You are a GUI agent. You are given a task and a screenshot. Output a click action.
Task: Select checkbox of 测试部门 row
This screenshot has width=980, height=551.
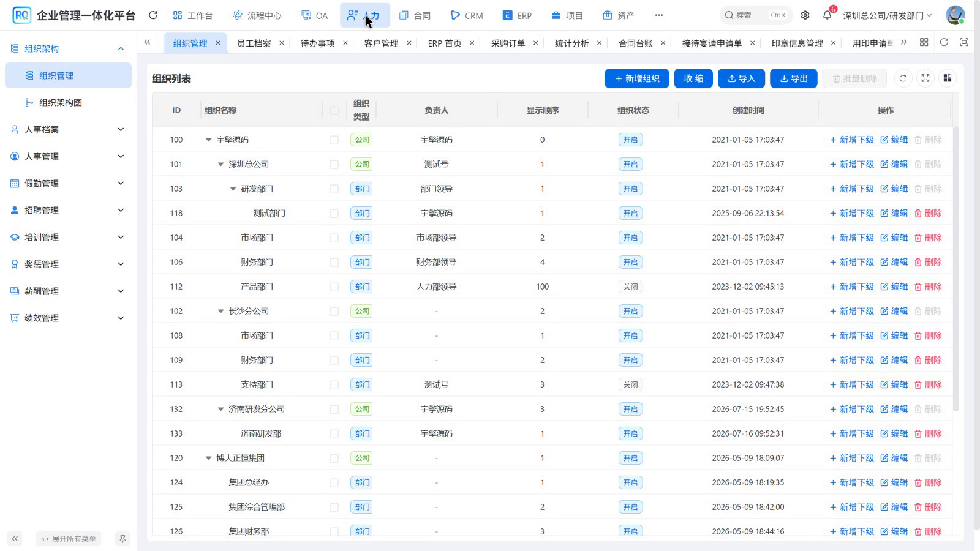click(334, 213)
